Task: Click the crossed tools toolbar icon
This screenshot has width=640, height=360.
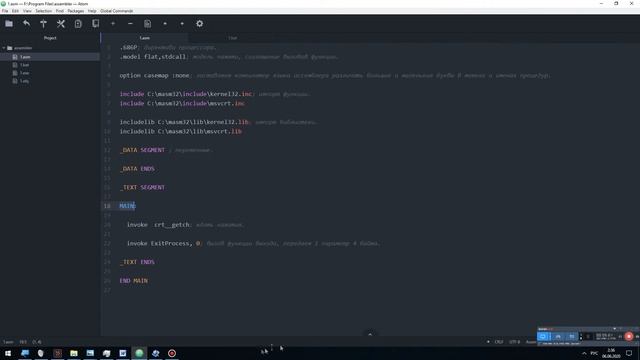Action: [61, 24]
